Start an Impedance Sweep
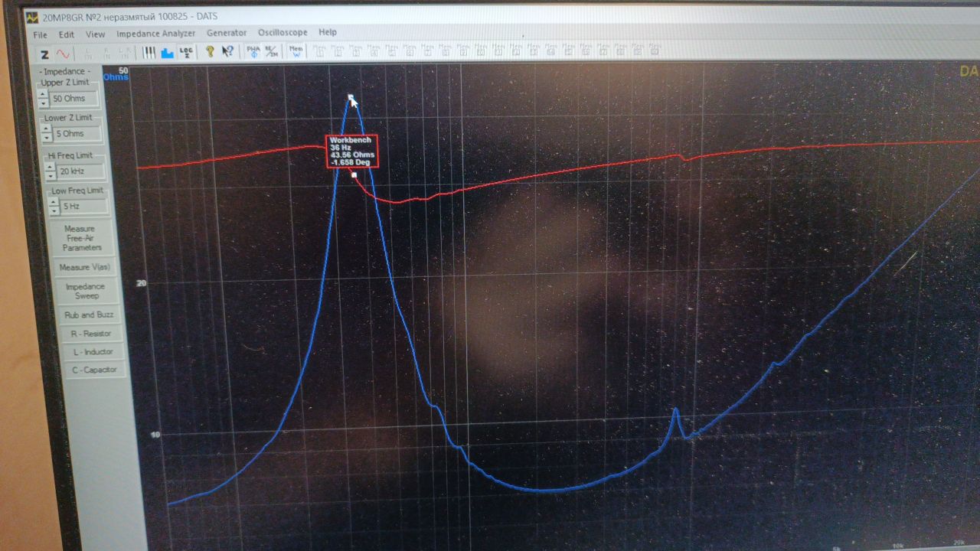The width and height of the screenshot is (980, 551). [87, 292]
